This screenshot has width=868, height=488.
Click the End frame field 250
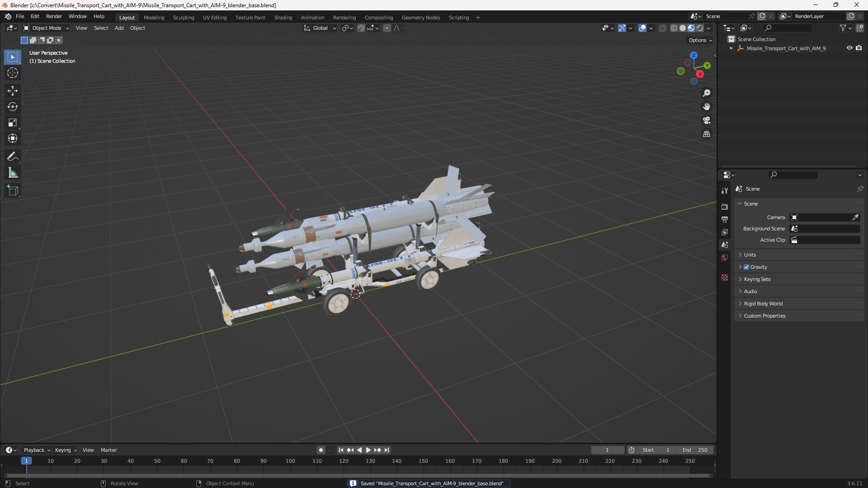[695, 450]
